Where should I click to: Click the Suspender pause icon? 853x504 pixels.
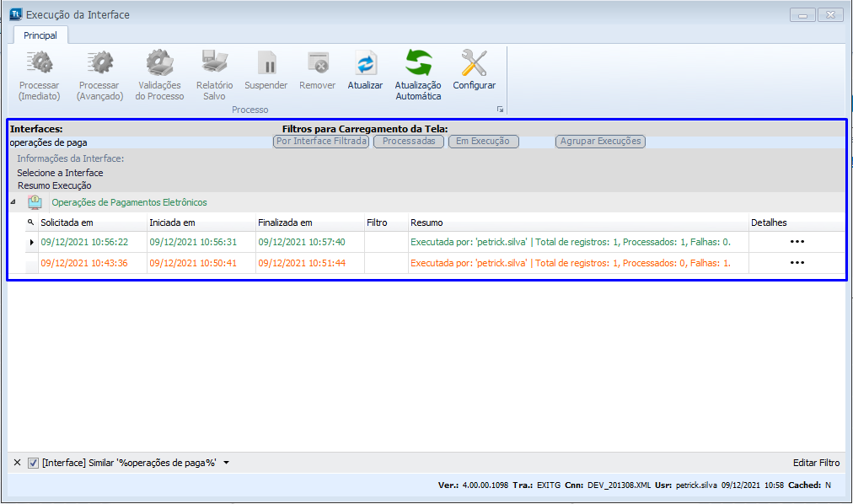coord(266,63)
